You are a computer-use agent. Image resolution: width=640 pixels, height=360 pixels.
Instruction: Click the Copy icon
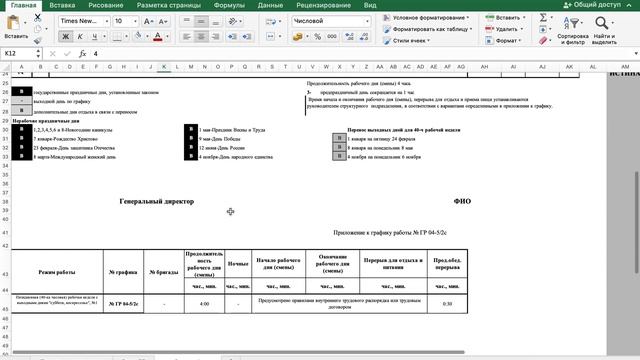(38, 29)
